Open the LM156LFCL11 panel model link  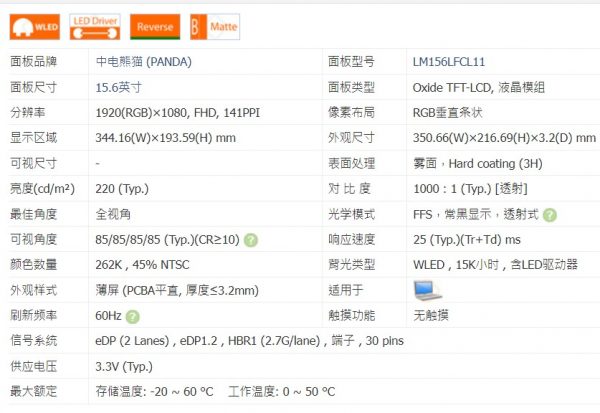coord(449,62)
